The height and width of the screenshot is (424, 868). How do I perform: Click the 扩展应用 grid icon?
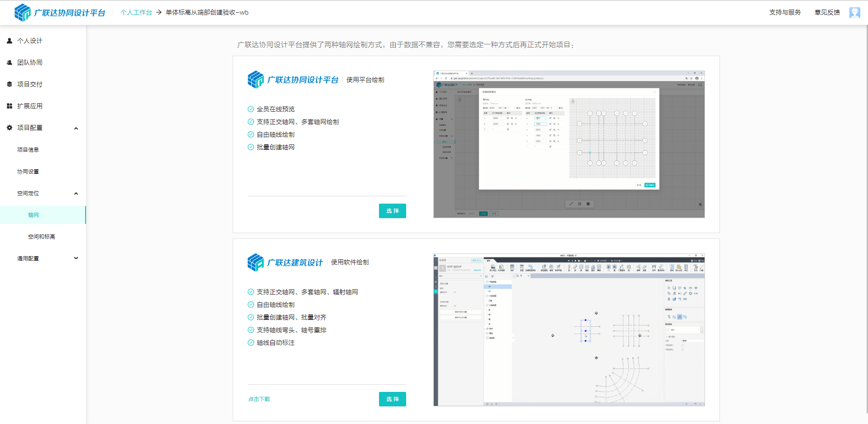coord(10,106)
